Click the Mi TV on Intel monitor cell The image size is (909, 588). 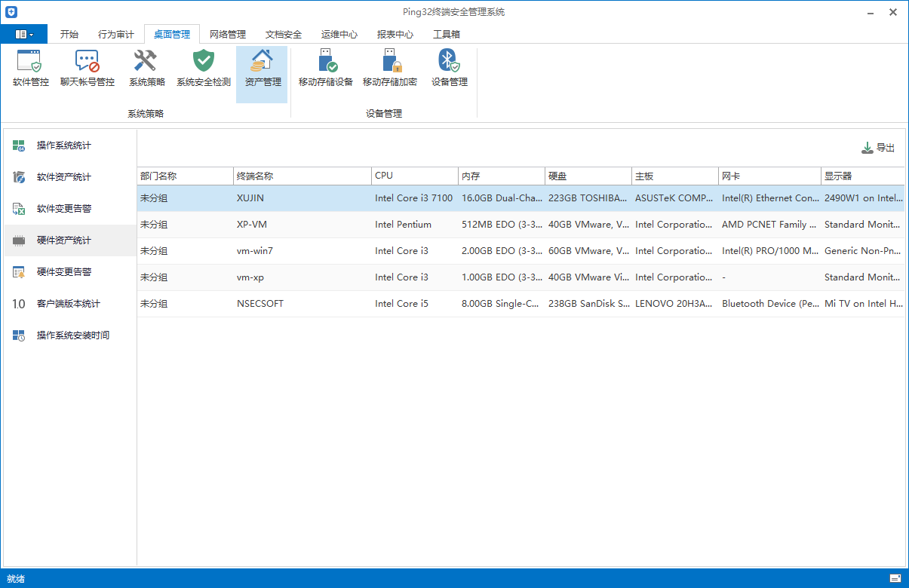coord(864,304)
